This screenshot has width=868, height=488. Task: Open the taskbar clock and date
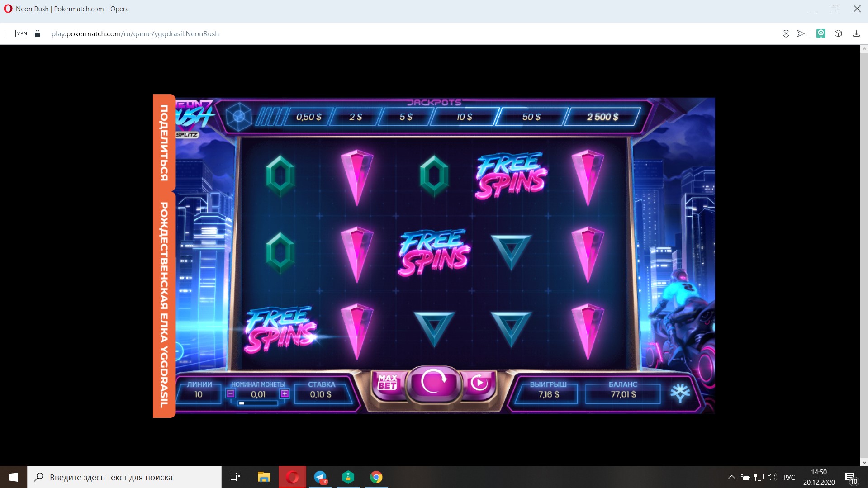819,477
